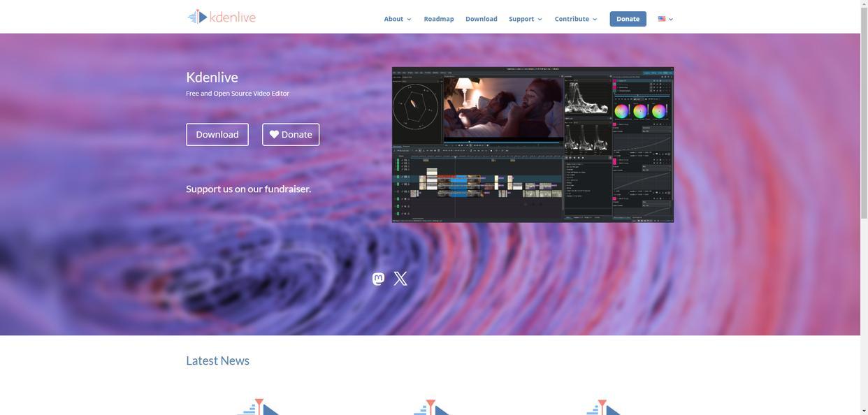Image resolution: width=868 pixels, height=415 pixels.
Task: Click the Kdenlive logo in the header
Action: [x=222, y=17]
